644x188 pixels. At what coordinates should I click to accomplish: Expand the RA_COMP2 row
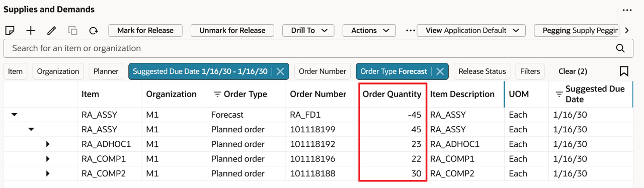(x=48, y=173)
